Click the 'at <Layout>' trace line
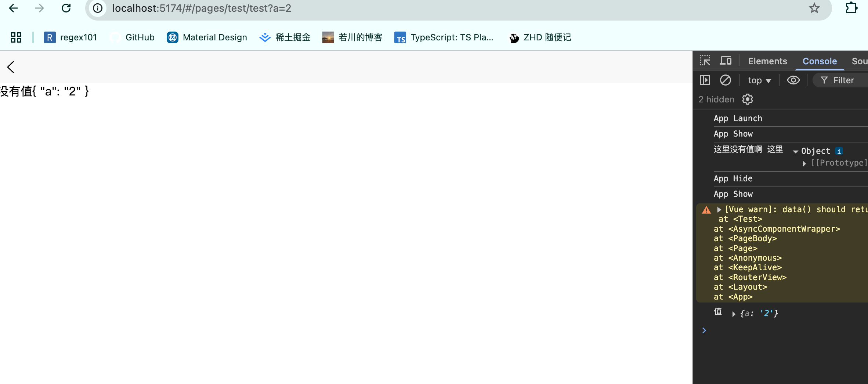Screen dimensions: 868x384 click(x=740, y=287)
